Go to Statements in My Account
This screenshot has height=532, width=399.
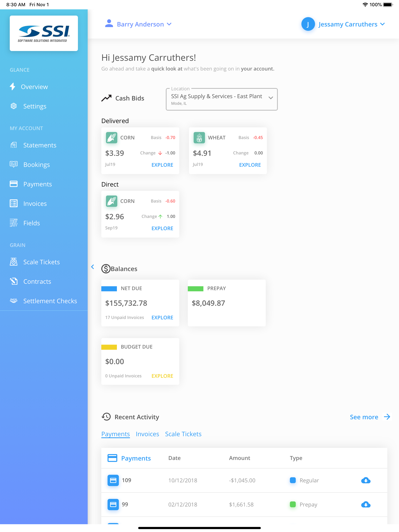coord(40,145)
